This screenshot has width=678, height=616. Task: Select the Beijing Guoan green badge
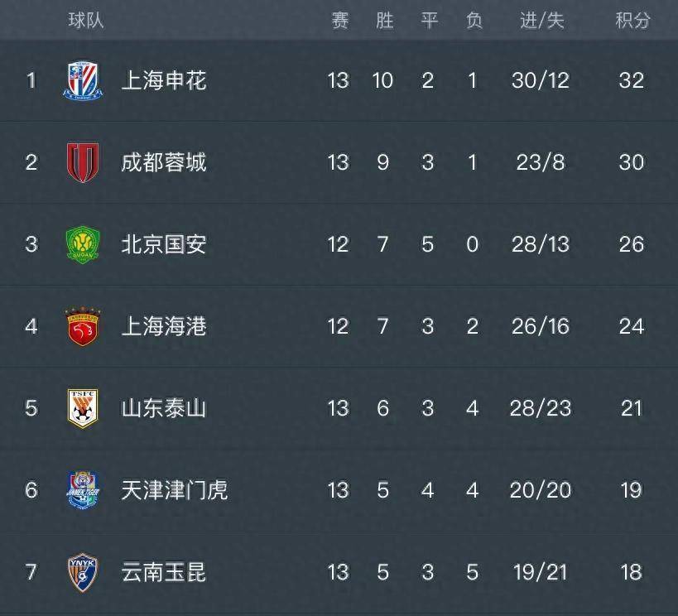[83, 244]
